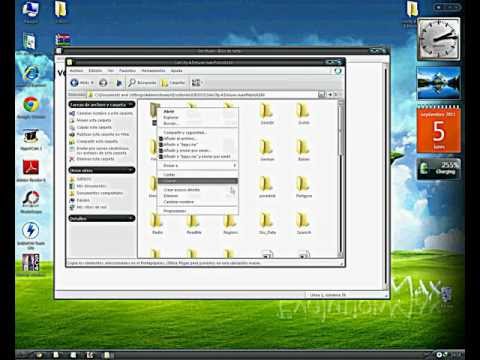Viewport: 480px width, 360px height.
Task: Click the Atrás back arrow icon
Action: [74, 82]
